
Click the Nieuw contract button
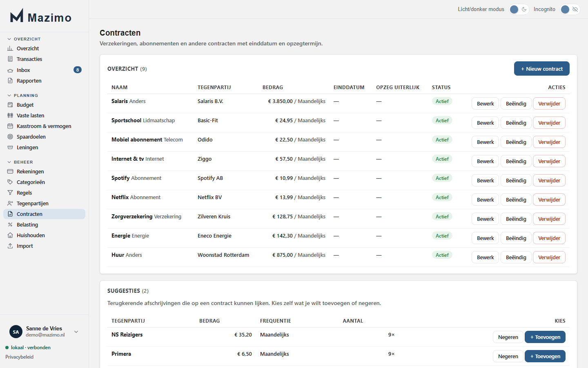tap(541, 69)
